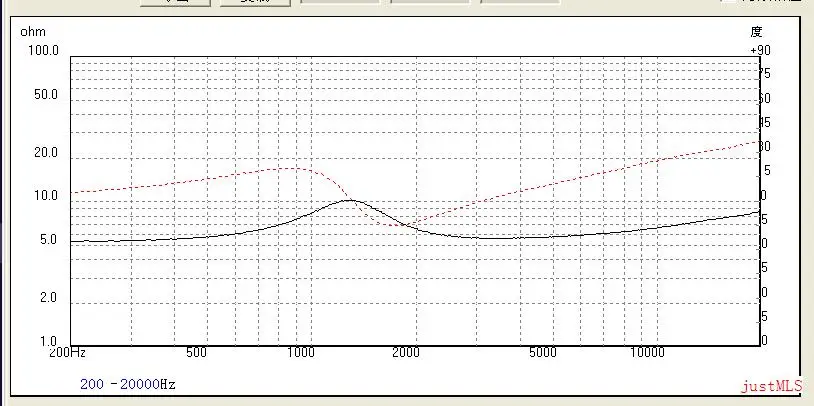Click the "度" phase axis unit label

coord(756,32)
